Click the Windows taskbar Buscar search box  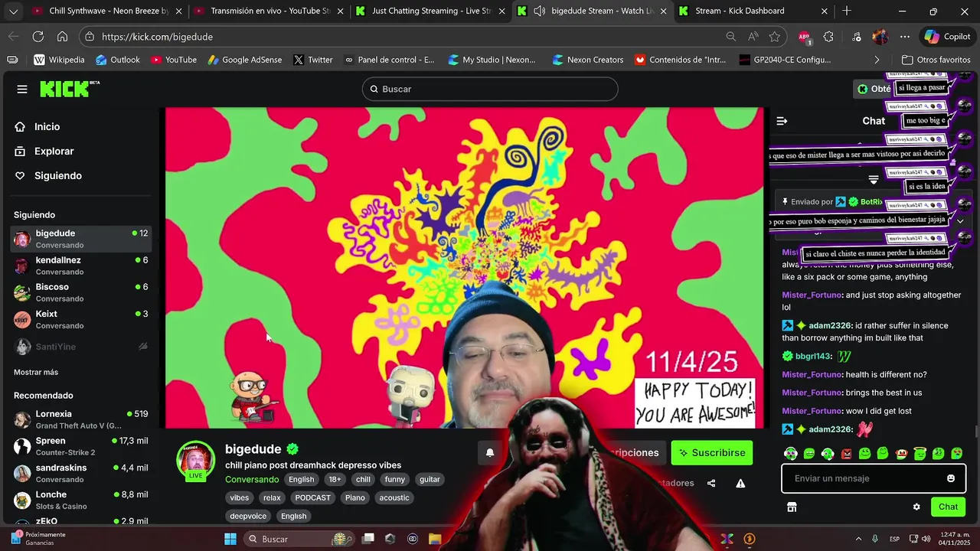click(299, 539)
